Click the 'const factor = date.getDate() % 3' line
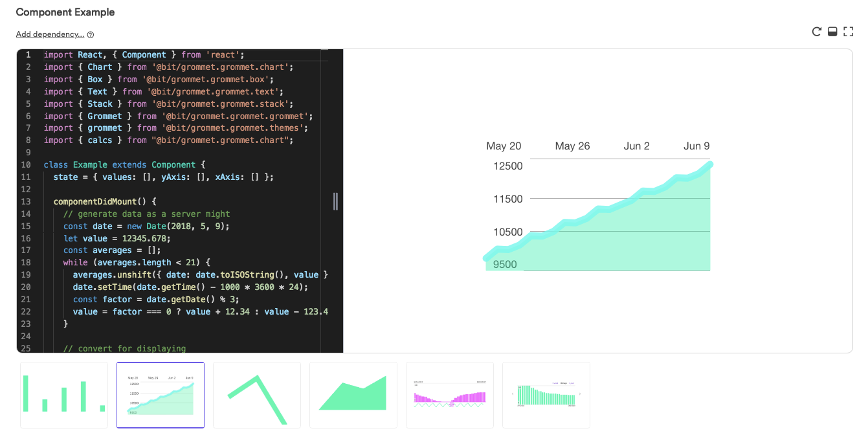 157,300
